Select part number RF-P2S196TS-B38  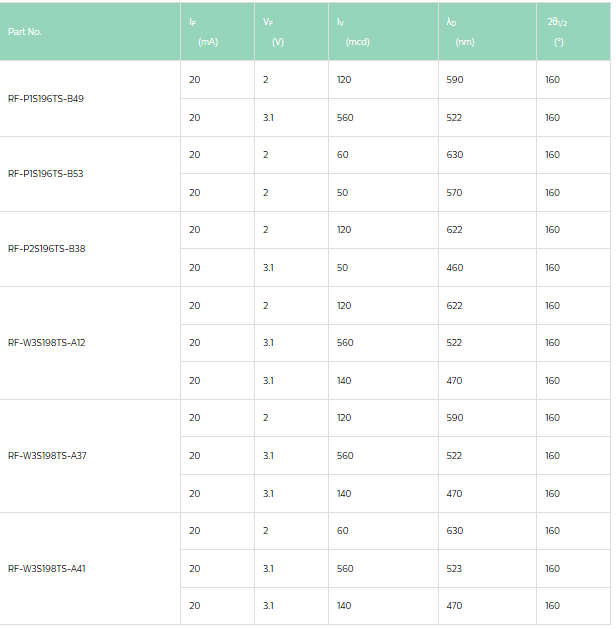click(47, 248)
